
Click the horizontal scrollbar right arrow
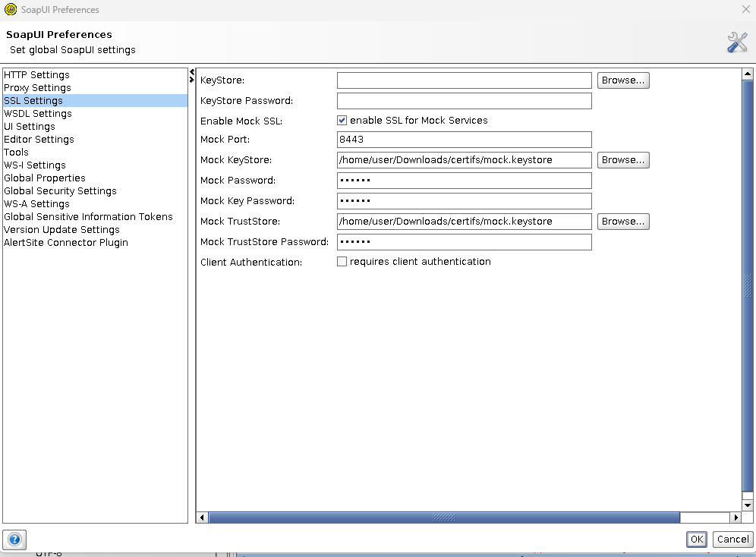[736, 518]
